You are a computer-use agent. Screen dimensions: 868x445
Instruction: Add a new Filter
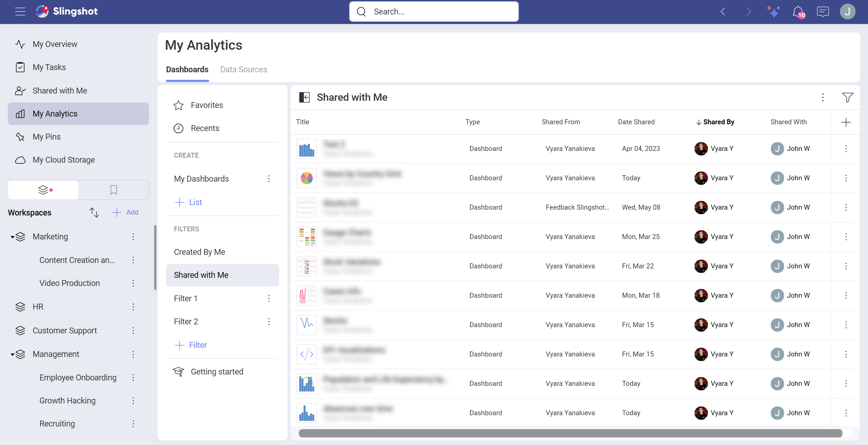[x=191, y=345]
